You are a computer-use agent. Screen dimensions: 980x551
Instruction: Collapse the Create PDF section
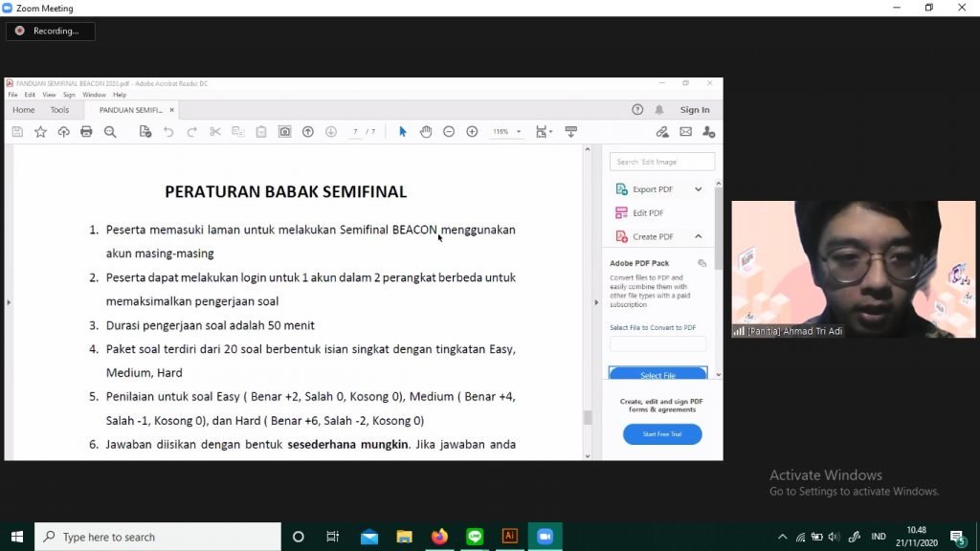coord(698,236)
